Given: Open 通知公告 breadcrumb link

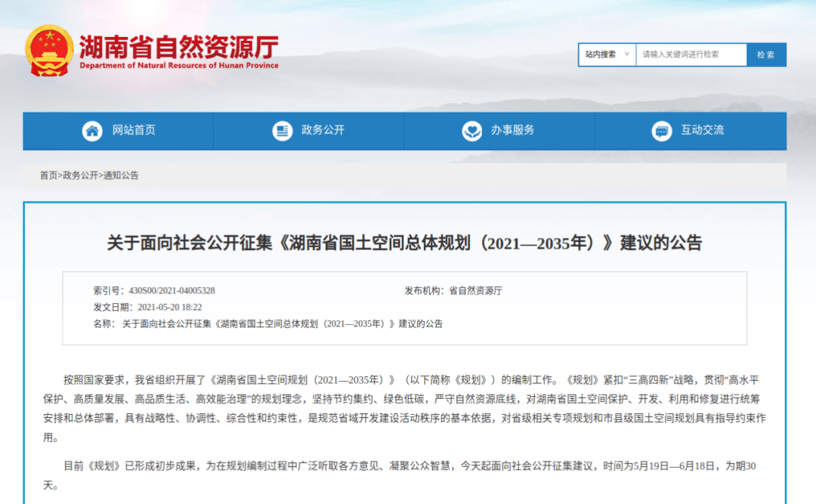Looking at the screenshot, I should coord(121,175).
